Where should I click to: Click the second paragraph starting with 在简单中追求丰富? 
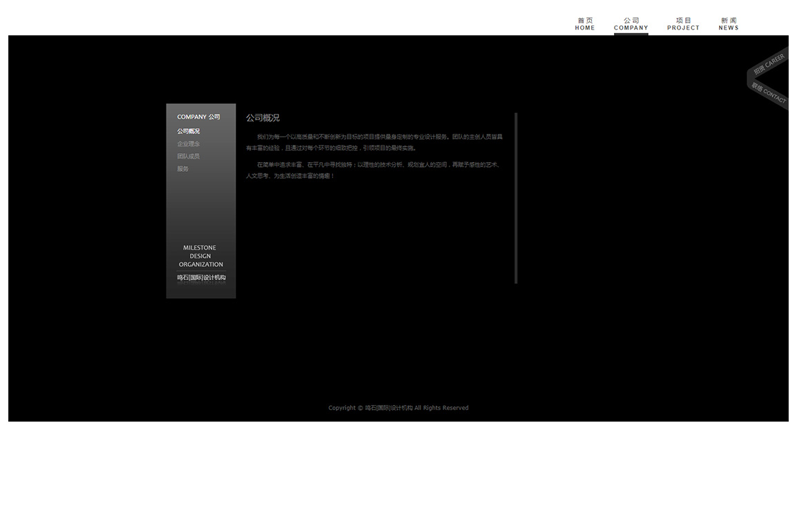374,170
